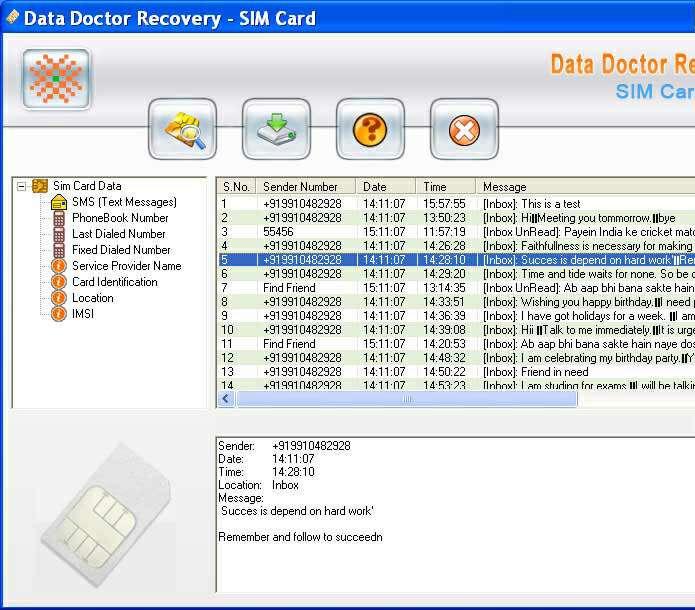This screenshot has width=695, height=610.
Task: Click 'Remember and follow to succeedn' text
Action: click(x=300, y=537)
